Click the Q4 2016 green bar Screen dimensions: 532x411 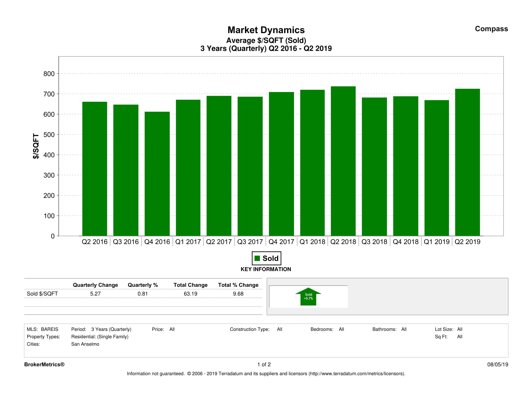click(157, 174)
